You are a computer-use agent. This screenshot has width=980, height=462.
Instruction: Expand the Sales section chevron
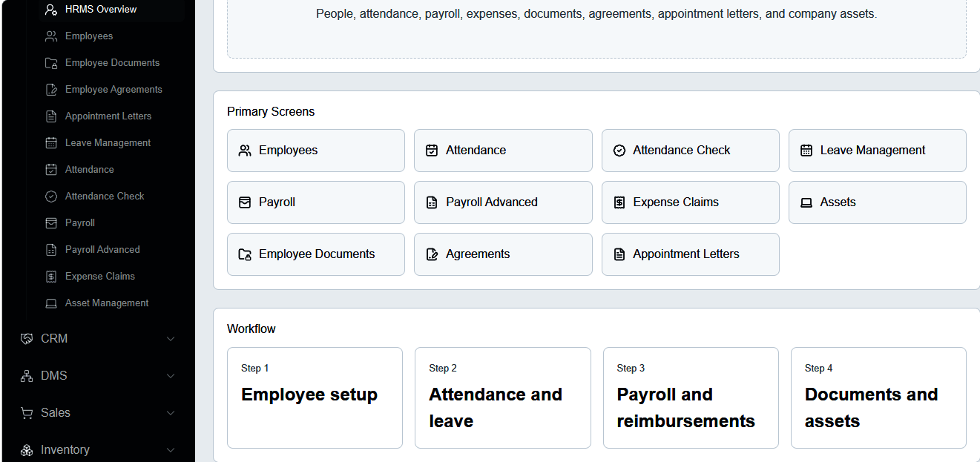(x=171, y=413)
